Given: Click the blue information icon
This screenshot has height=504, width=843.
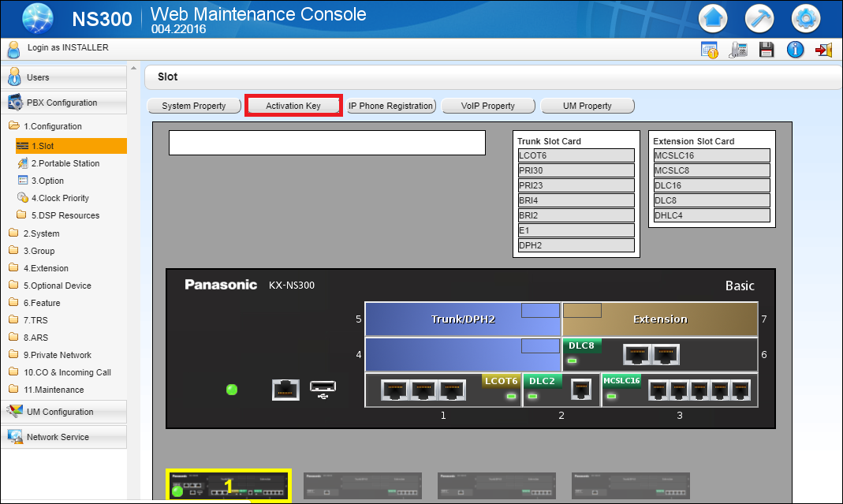Looking at the screenshot, I should (x=795, y=49).
